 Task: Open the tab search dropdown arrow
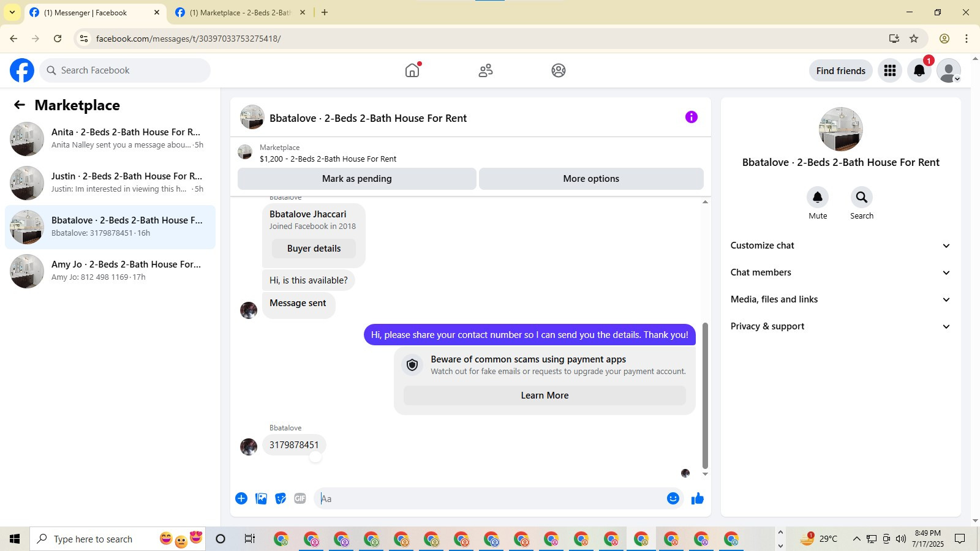(12, 12)
